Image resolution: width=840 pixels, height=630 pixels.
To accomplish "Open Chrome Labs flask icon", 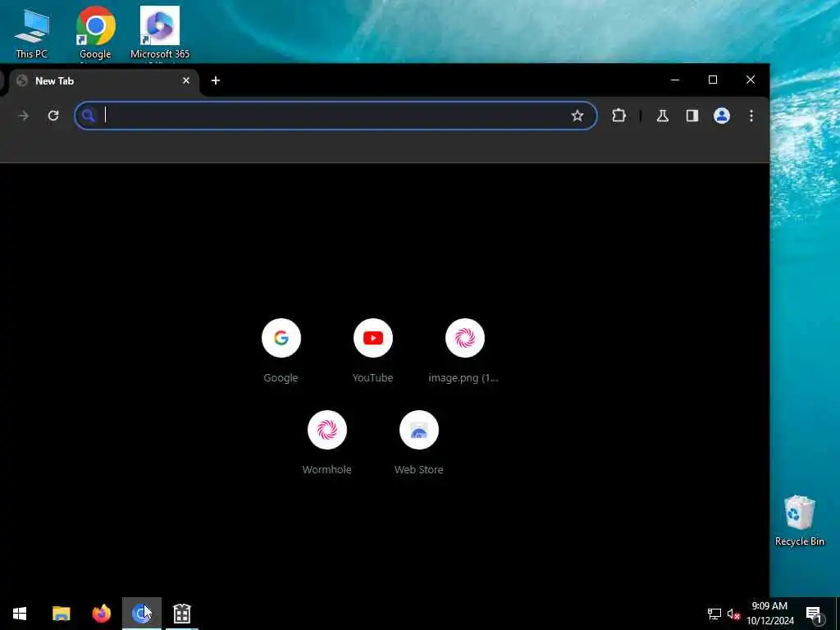I will 663,116.
